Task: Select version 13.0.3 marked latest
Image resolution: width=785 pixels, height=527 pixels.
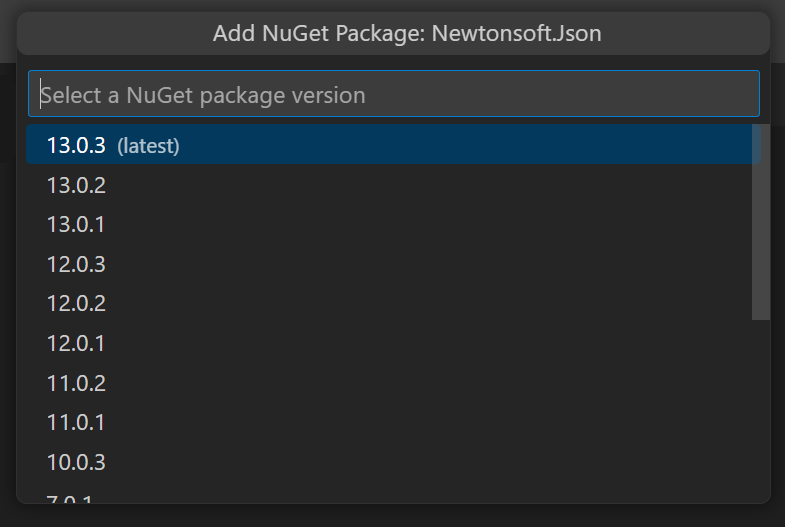Action: [76, 145]
